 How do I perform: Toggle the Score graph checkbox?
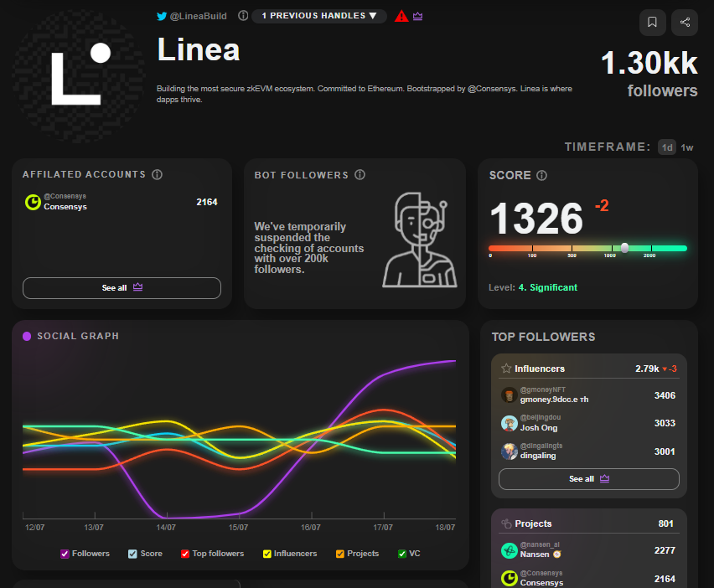pos(132,554)
